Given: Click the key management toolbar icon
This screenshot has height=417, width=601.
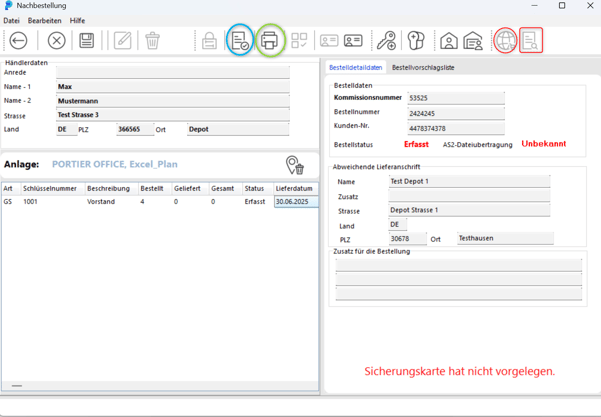Looking at the screenshot, I should [385, 41].
